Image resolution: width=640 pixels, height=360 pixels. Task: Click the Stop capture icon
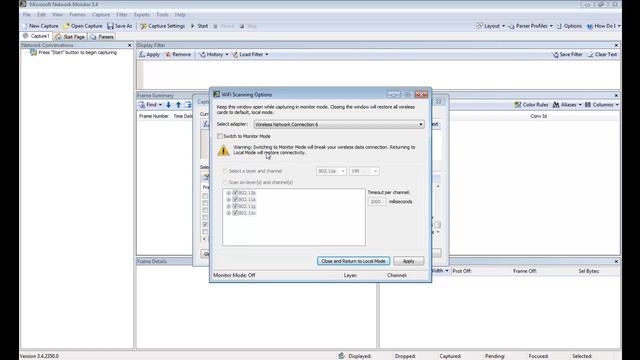coord(242,26)
